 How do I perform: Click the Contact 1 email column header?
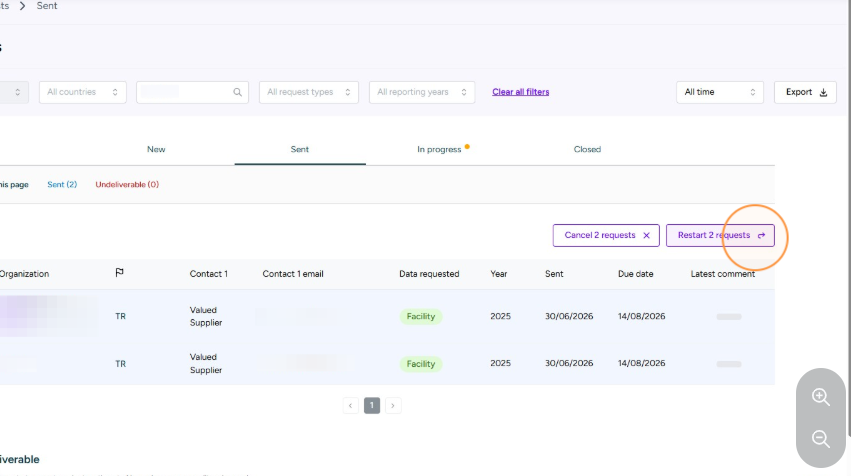293,274
